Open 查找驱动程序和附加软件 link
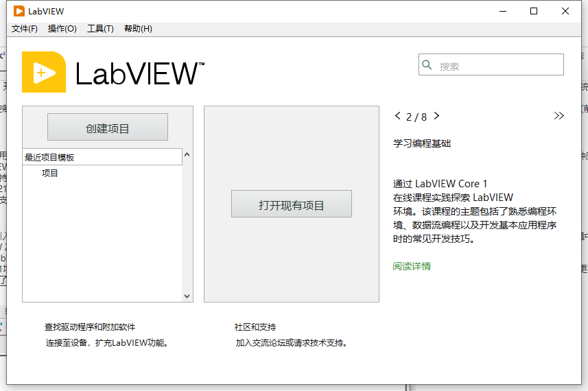 [90, 327]
